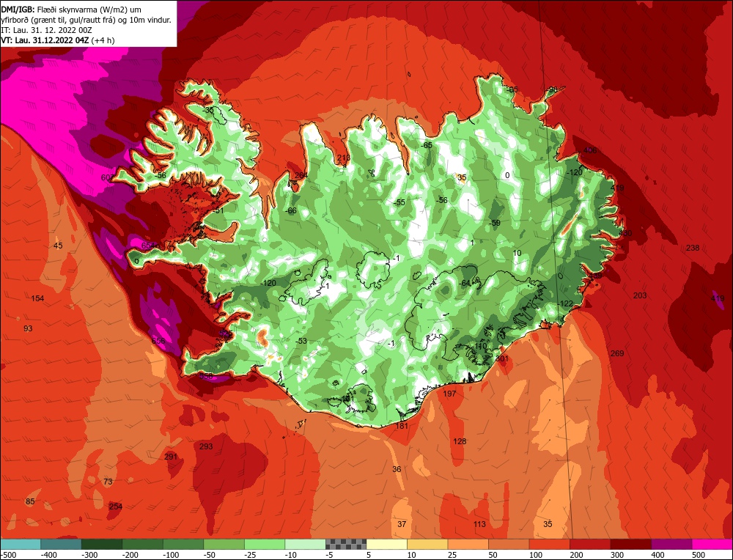Click the 'DMI/IGB:' title text in the header

tap(18, 9)
